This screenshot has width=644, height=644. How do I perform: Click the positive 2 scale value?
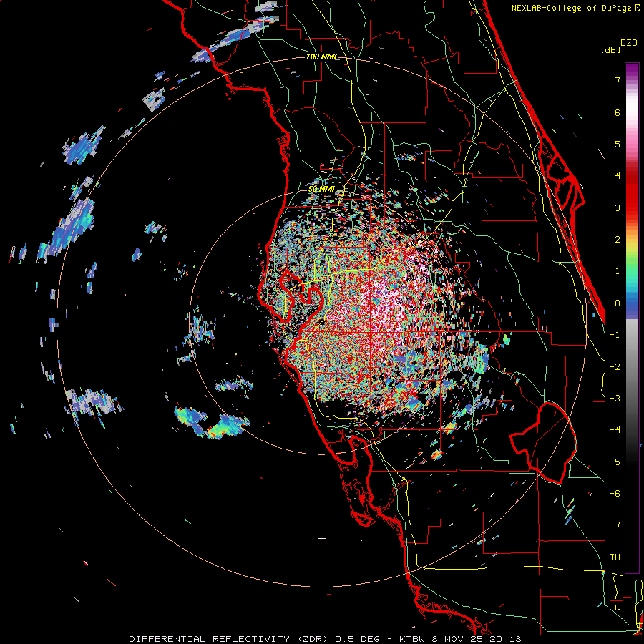tap(618, 240)
